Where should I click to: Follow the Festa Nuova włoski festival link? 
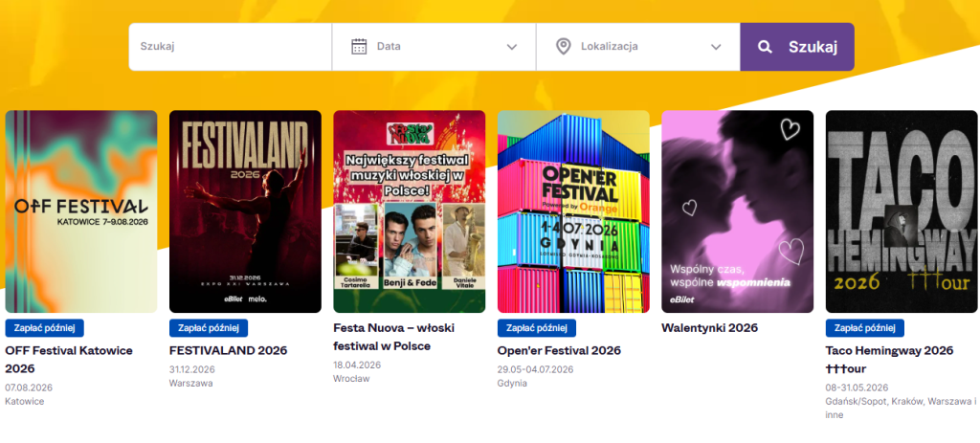click(394, 336)
